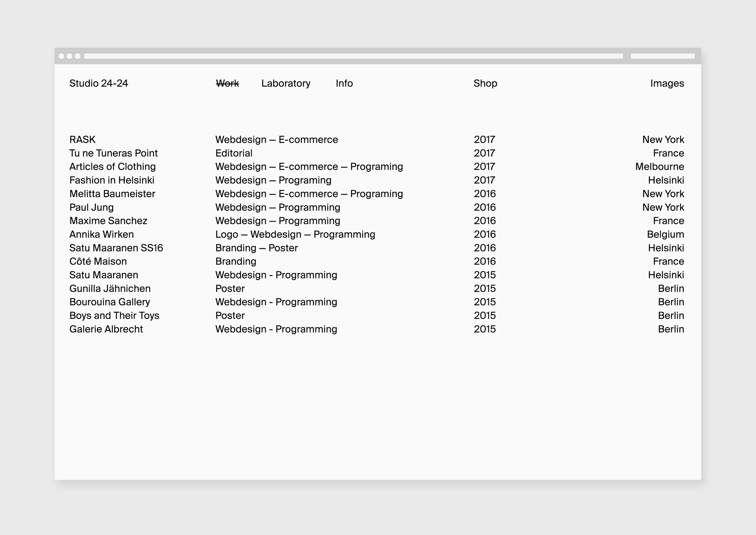Switch to Images view

tap(667, 83)
